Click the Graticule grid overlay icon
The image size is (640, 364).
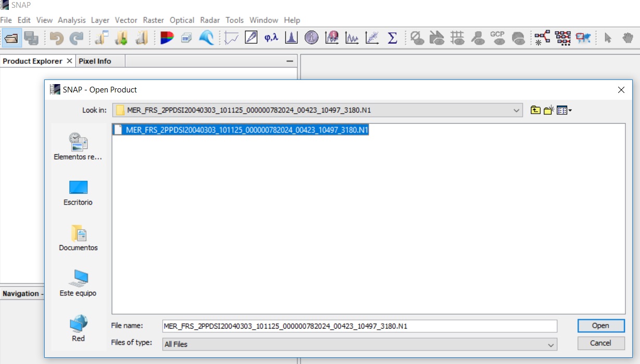[458, 38]
